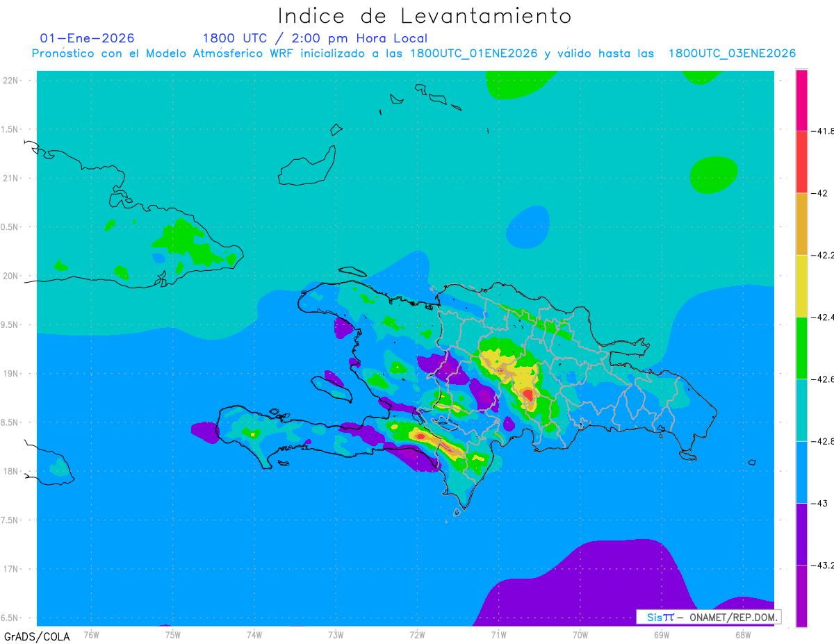Viewport: 834px width, 644px height.
Task: Pick the yellow swatch between -42.2 and -42.4
Action: (801, 286)
